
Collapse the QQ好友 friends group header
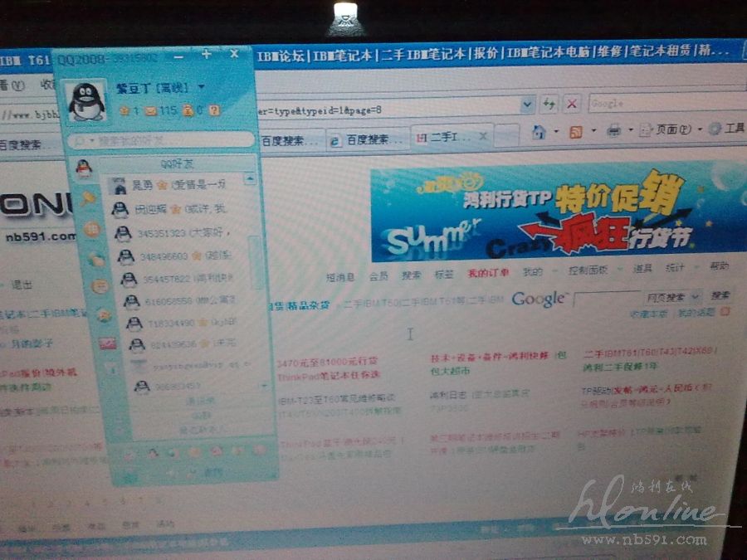[178, 164]
